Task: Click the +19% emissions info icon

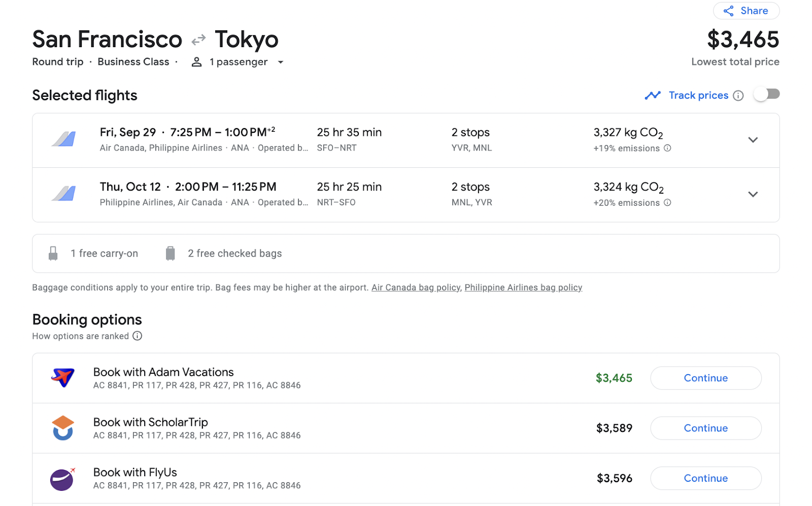Action: (x=667, y=148)
